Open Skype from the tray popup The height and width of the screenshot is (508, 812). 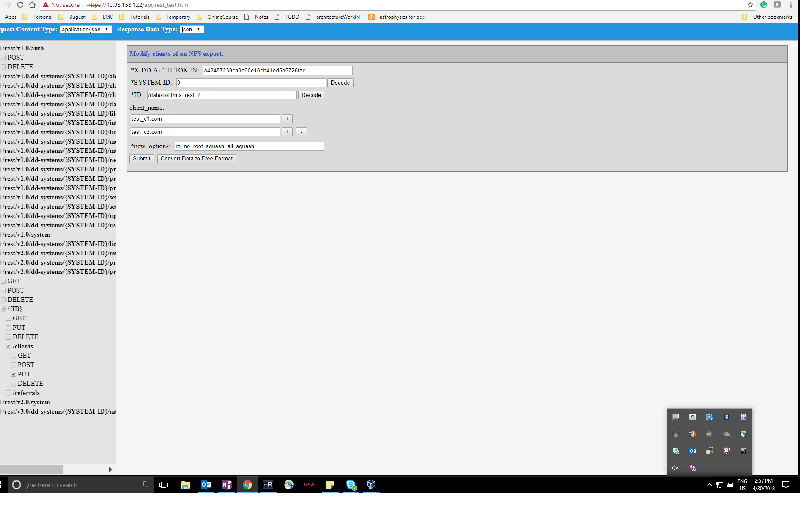tap(676, 451)
